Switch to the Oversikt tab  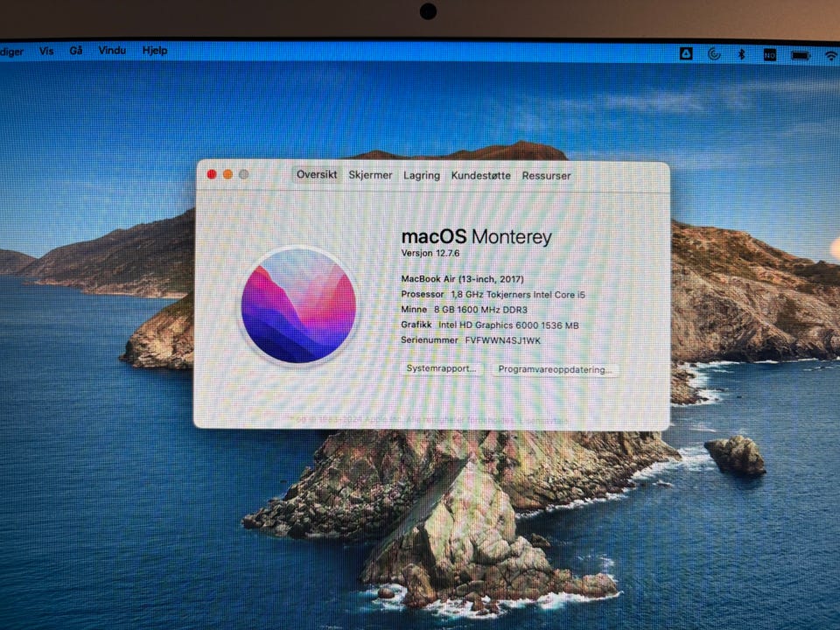[x=317, y=175]
